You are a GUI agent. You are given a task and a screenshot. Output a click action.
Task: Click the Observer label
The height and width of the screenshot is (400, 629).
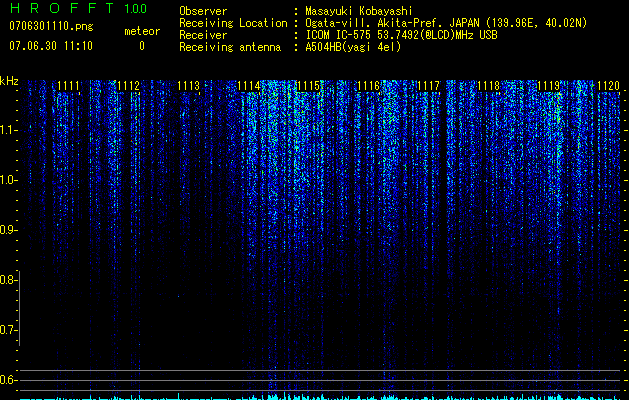pyautogui.click(x=203, y=11)
